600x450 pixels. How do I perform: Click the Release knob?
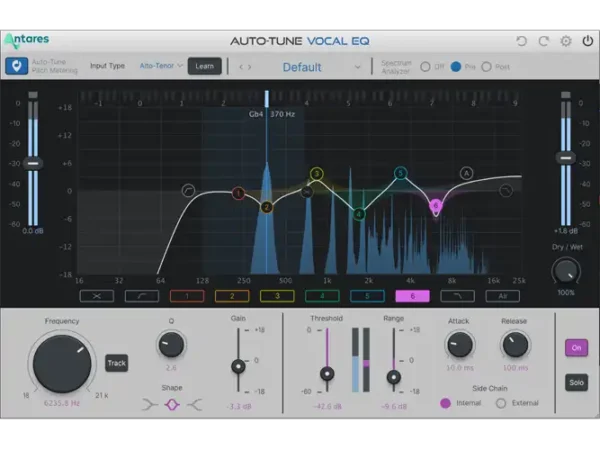[515, 344]
